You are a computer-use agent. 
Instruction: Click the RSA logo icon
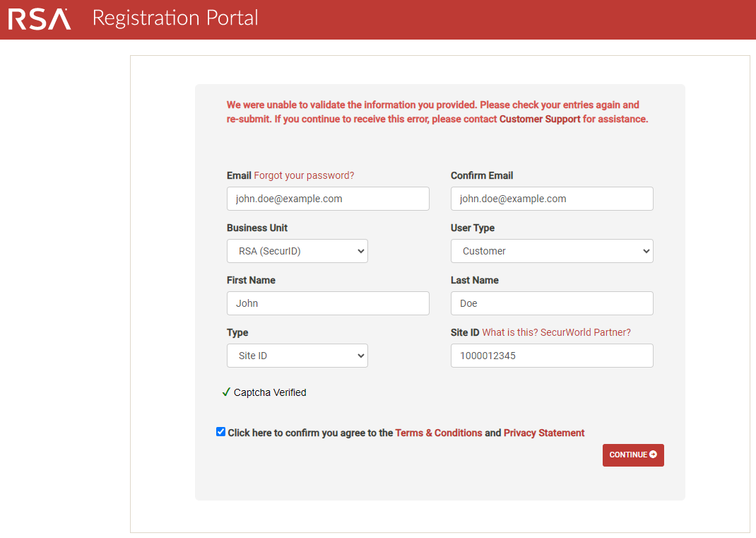click(x=39, y=19)
